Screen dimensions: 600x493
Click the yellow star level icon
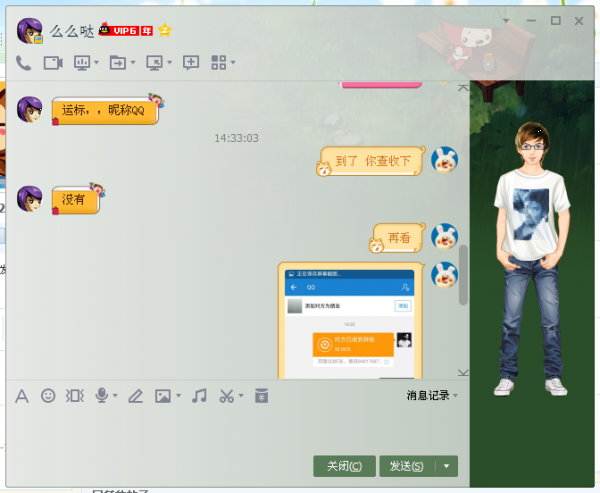[165, 30]
